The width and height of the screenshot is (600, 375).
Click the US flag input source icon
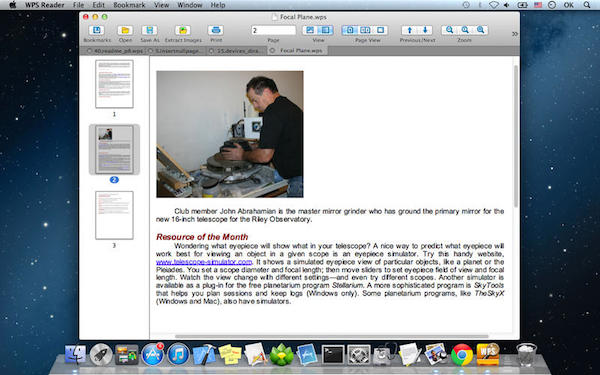coord(538,5)
